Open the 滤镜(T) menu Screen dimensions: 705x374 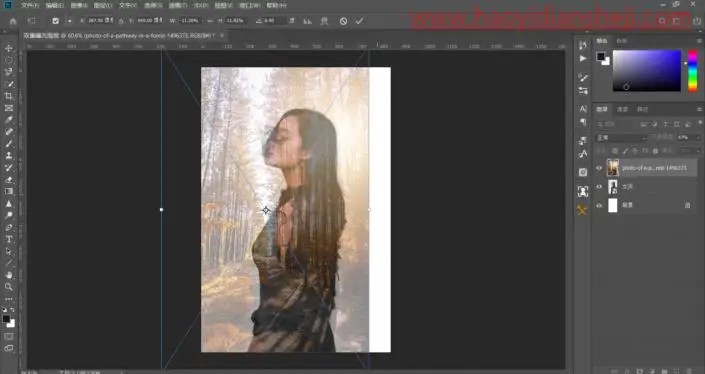tap(177, 5)
